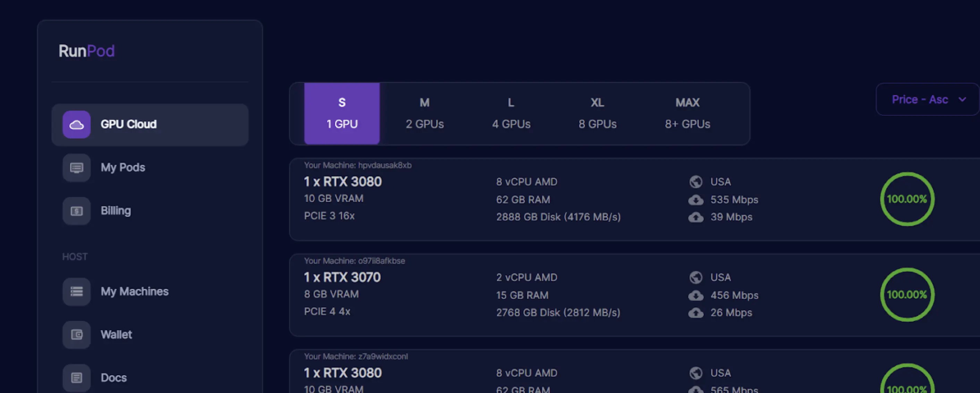Click the GPU Cloud cloud icon
980x393 pixels.
click(x=76, y=124)
